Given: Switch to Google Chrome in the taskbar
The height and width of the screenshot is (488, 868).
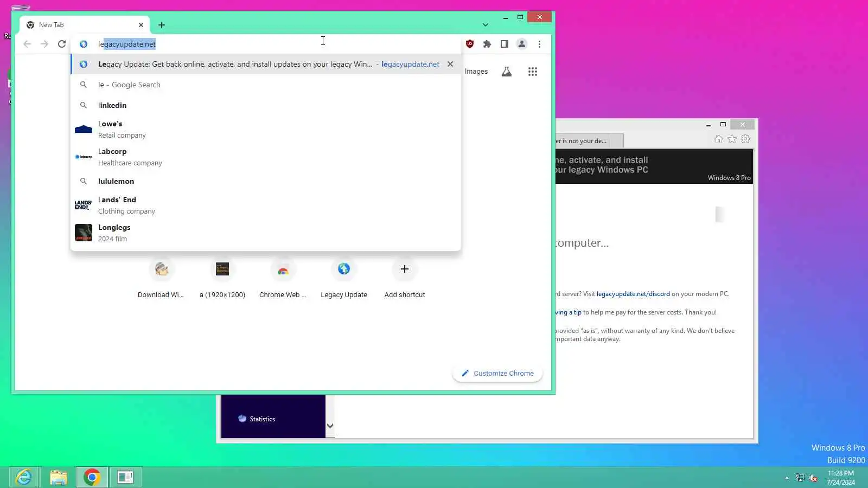Looking at the screenshot, I should pyautogui.click(x=92, y=477).
